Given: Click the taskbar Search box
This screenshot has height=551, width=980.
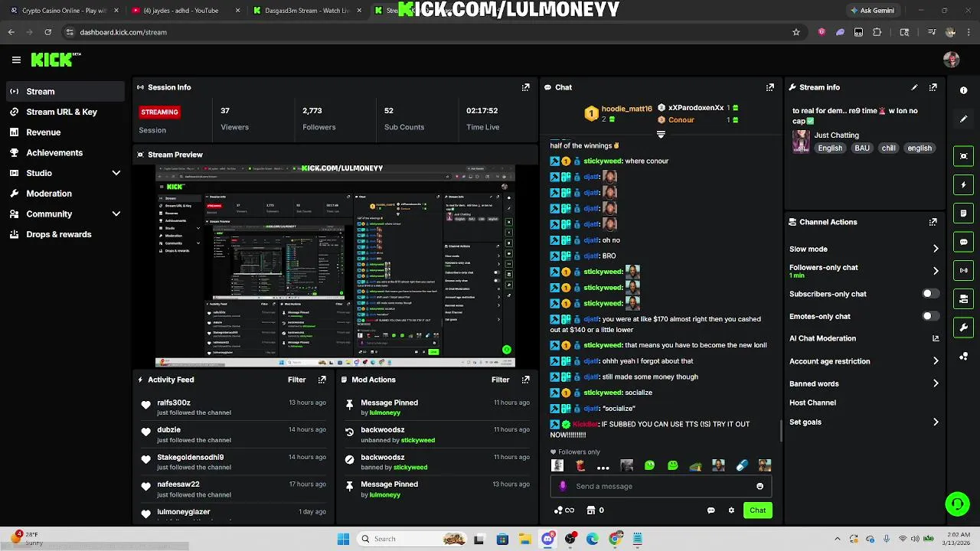Looking at the screenshot, I should pos(413,539).
